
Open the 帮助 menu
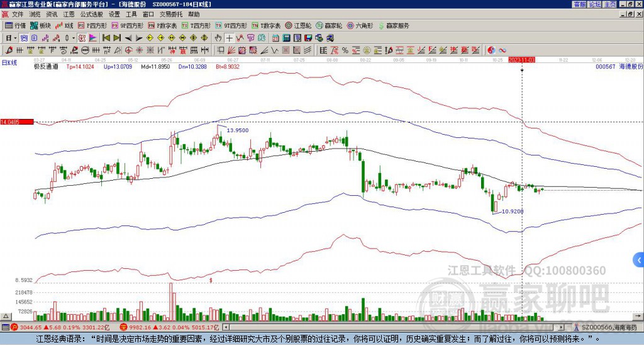point(194,14)
